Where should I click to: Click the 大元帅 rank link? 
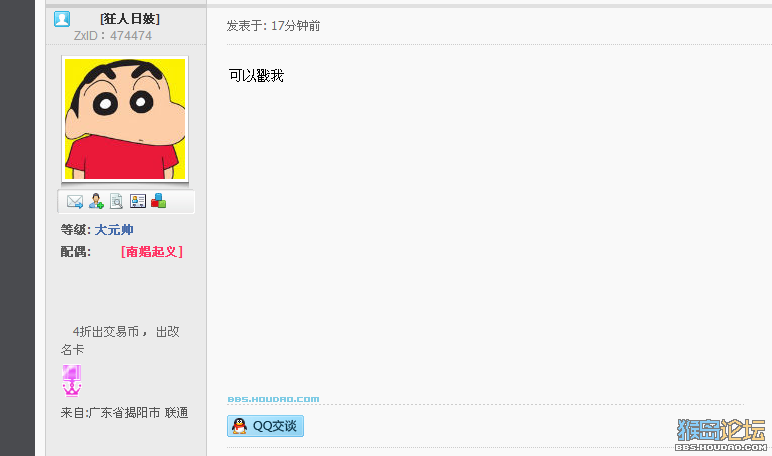pyautogui.click(x=114, y=230)
